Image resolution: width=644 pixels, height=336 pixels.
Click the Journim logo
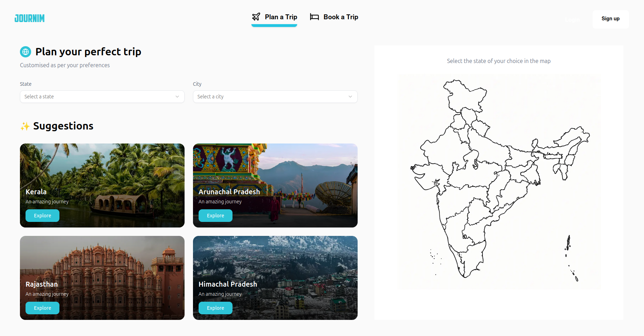tap(29, 18)
